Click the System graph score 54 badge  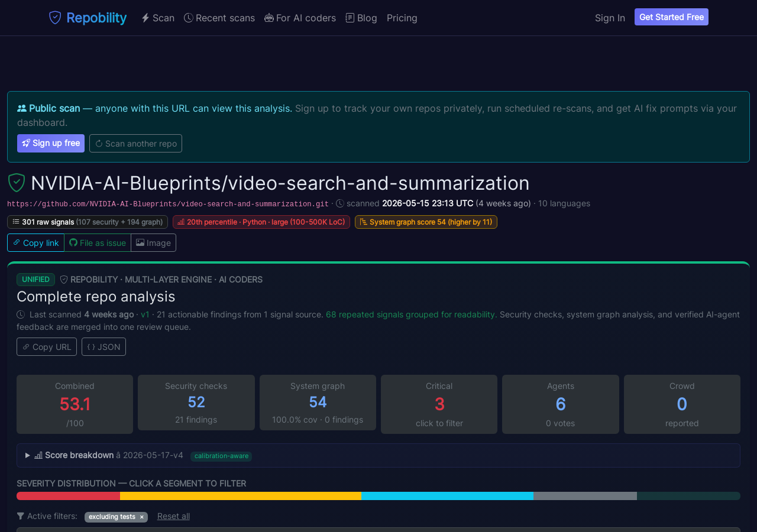pyautogui.click(x=426, y=222)
